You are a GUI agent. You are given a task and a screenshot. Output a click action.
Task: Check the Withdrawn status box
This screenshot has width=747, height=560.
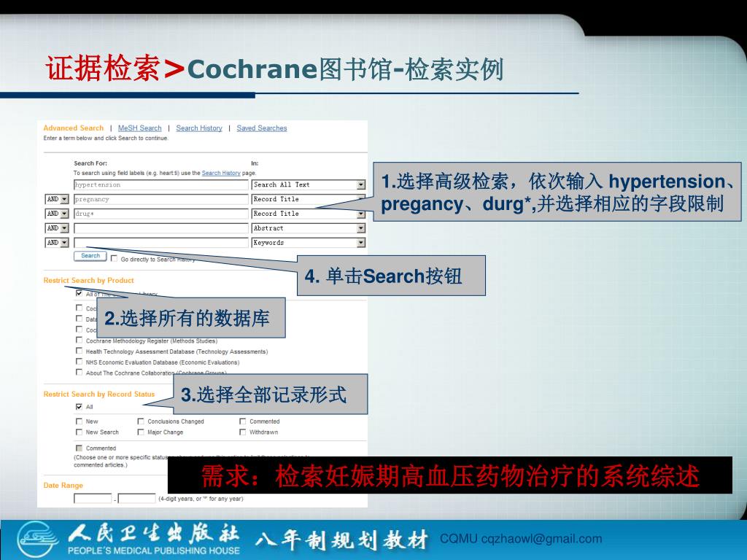pos(242,432)
